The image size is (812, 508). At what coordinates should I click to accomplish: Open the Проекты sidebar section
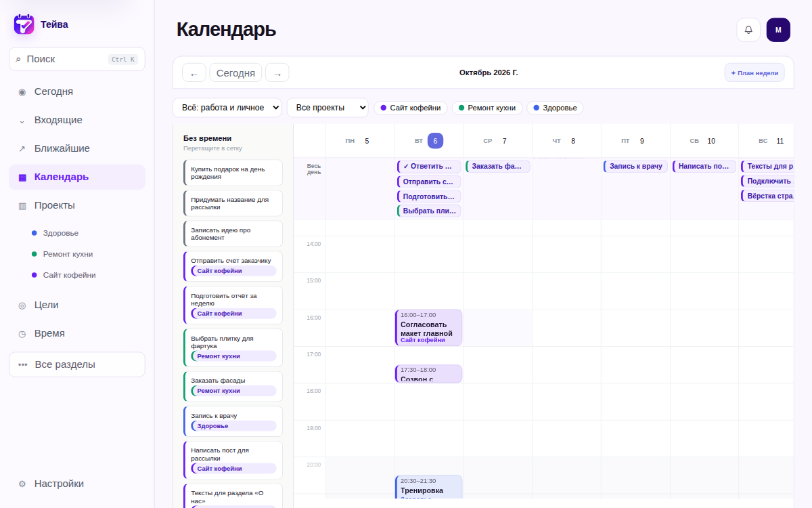click(x=77, y=206)
